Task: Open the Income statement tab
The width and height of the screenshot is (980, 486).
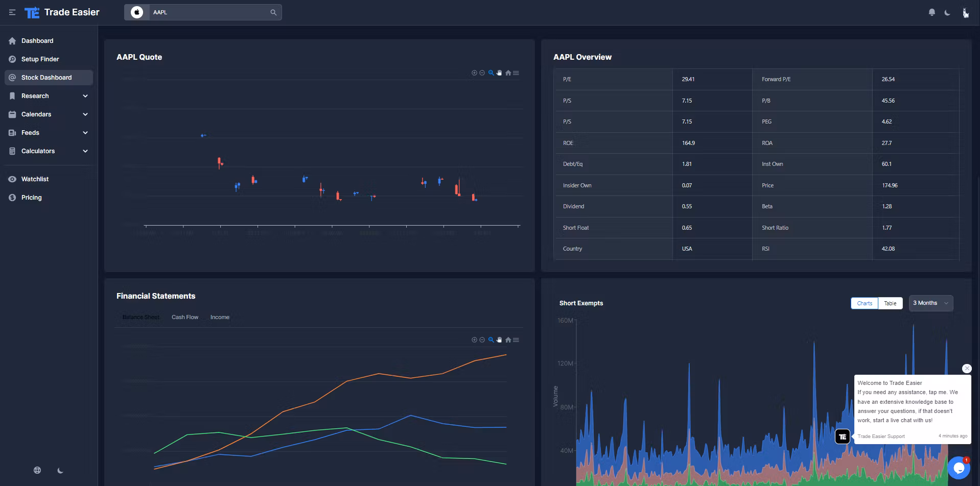Action: [x=220, y=317]
